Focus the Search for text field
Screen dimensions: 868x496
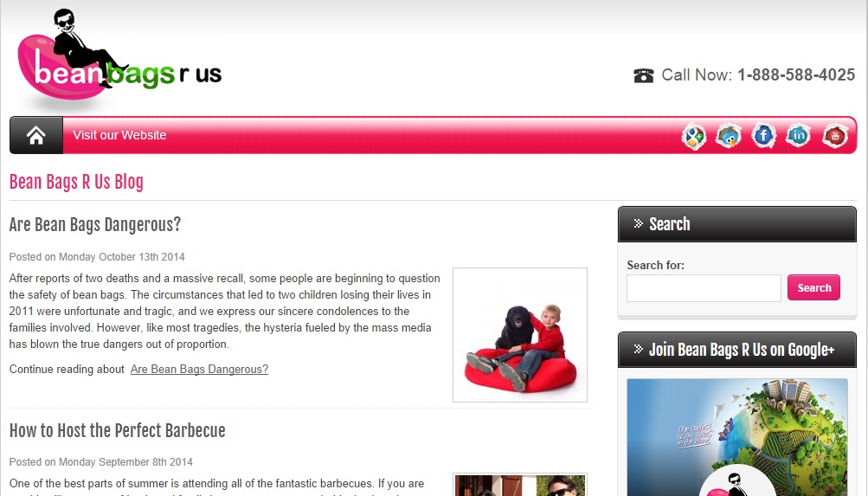(x=704, y=288)
